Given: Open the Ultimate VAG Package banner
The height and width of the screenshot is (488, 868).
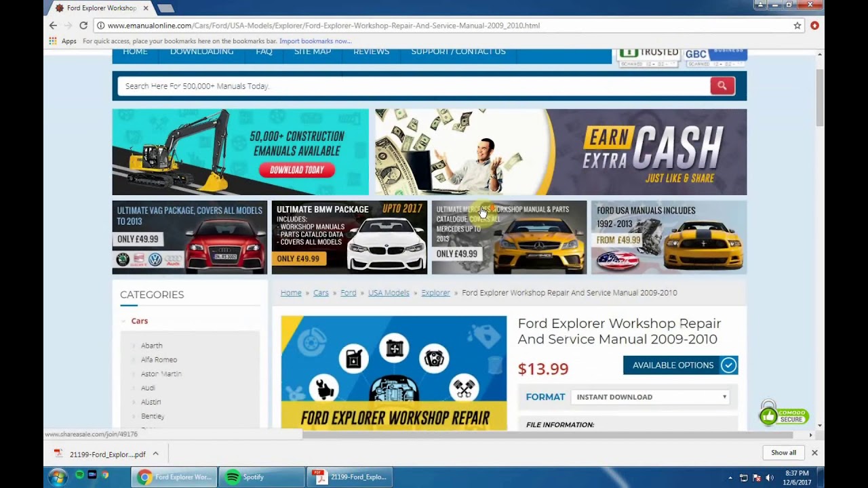Looking at the screenshot, I should 190,237.
